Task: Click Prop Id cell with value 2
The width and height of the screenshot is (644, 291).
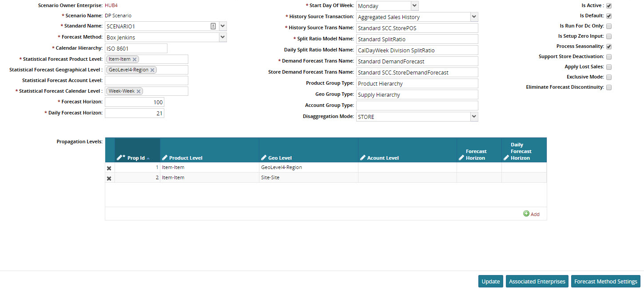Action: [137, 177]
